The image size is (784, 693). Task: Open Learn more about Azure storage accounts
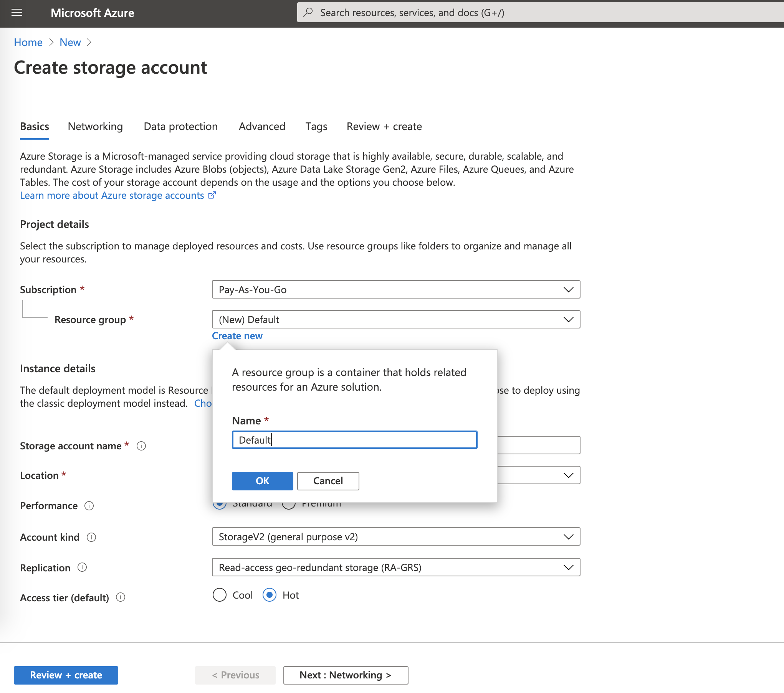(112, 195)
